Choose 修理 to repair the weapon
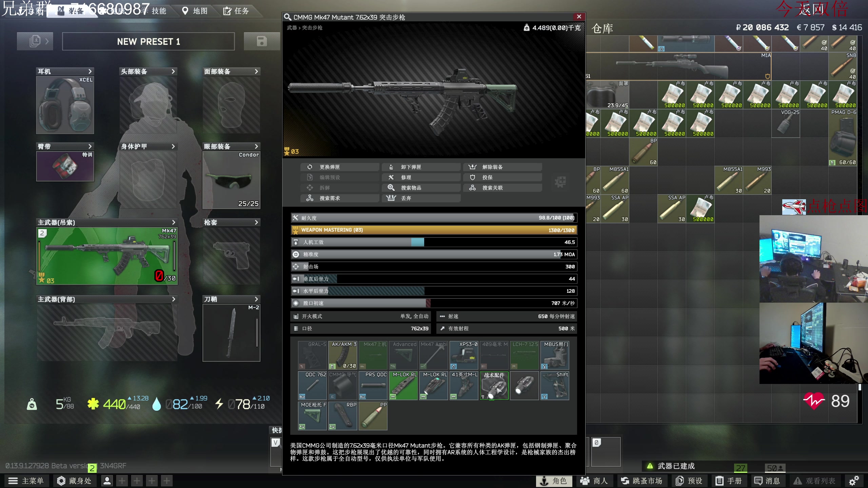 (x=421, y=177)
